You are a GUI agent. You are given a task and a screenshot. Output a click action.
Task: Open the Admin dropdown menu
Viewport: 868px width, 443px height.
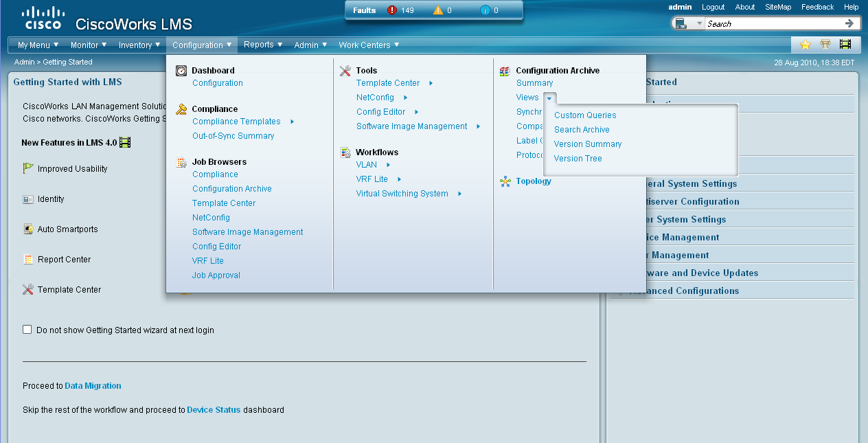click(x=310, y=45)
